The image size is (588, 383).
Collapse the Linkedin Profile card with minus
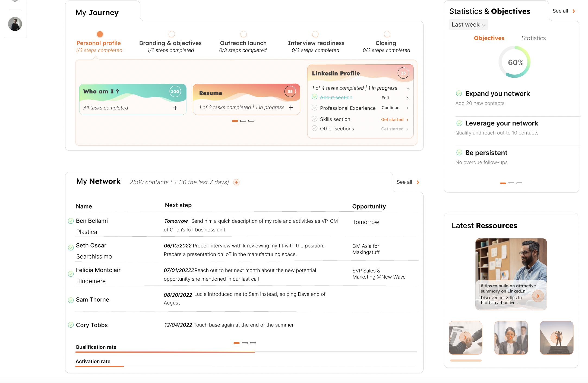[408, 89]
